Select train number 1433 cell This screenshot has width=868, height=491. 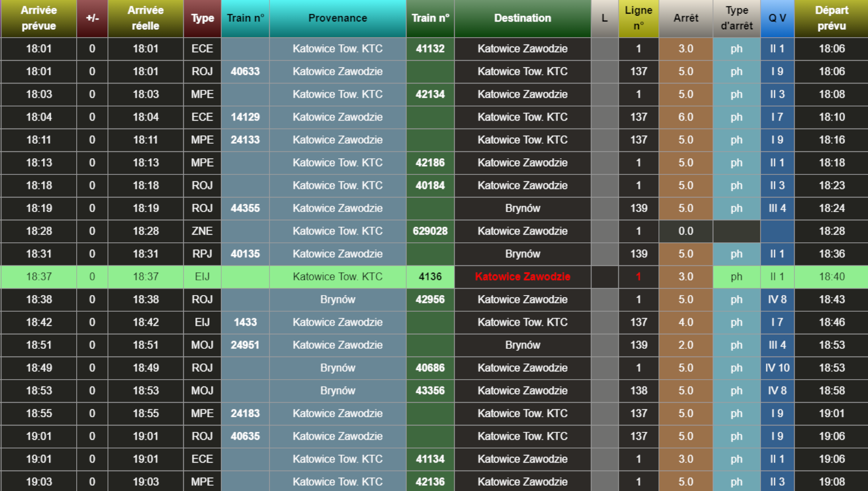coord(245,322)
